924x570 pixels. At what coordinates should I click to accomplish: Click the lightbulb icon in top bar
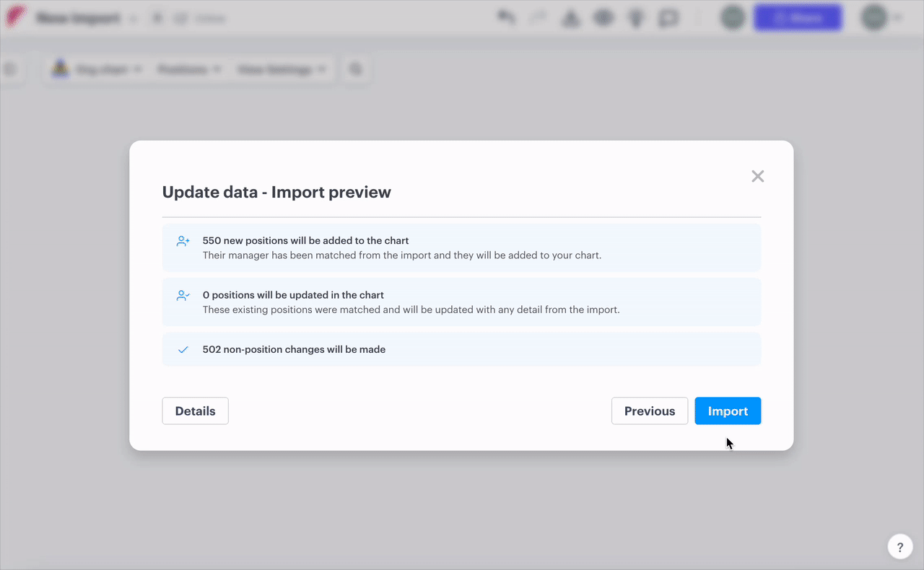point(636,18)
